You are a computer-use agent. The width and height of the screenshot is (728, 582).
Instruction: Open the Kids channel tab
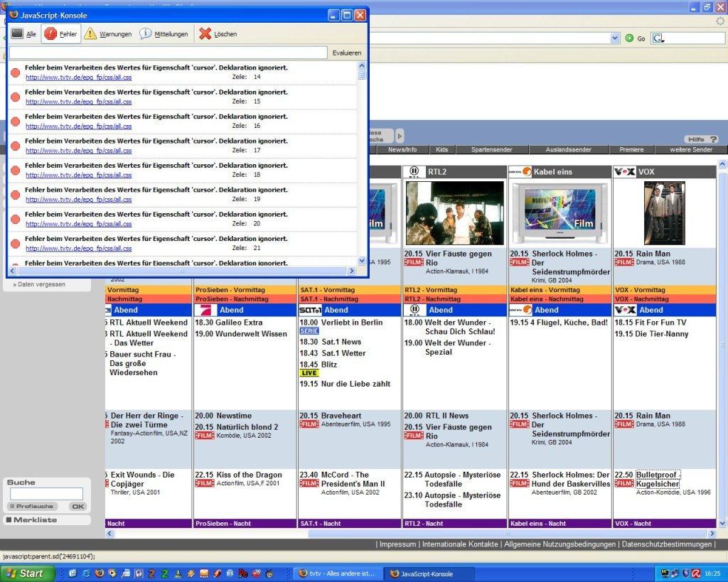coord(442,149)
